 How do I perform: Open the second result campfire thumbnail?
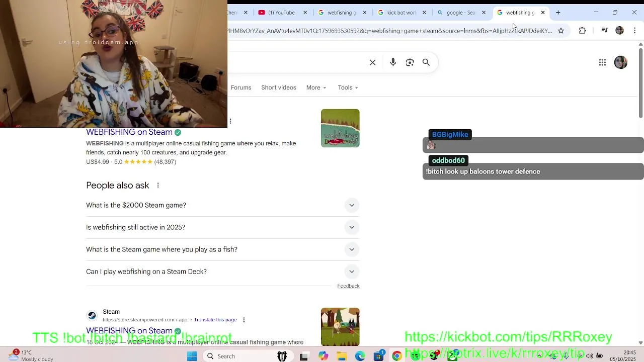pyautogui.click(x=340, y=327)
